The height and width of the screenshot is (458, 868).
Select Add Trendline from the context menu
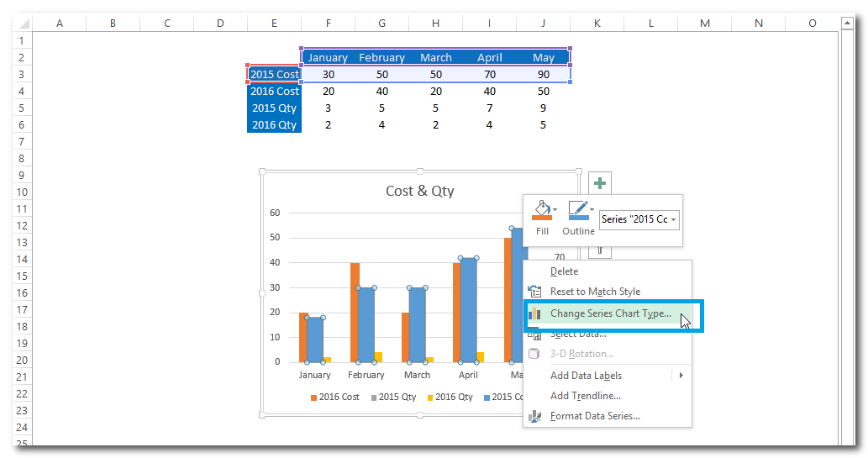[585, 396]
